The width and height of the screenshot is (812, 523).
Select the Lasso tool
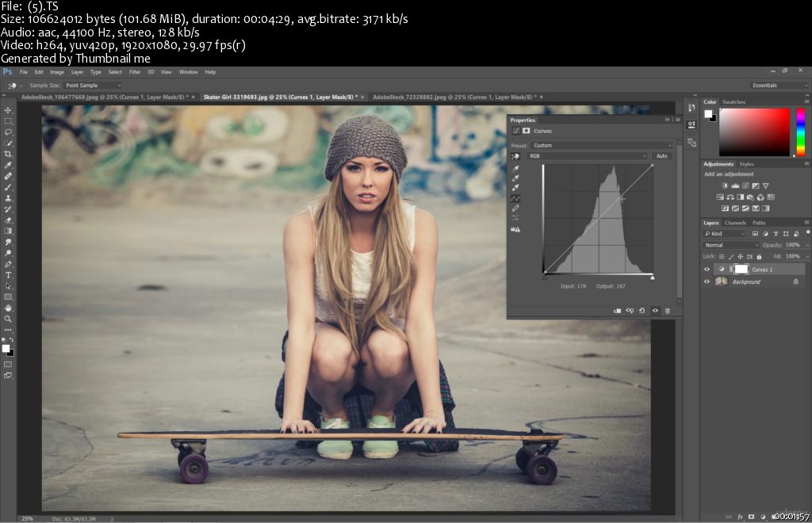(x=8, y=132)
